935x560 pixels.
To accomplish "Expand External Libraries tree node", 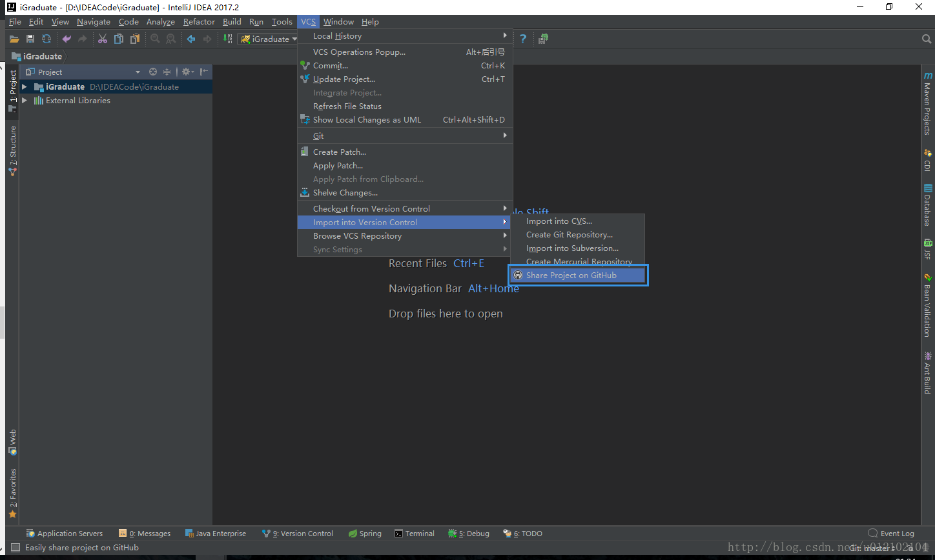I will point(25,100).
